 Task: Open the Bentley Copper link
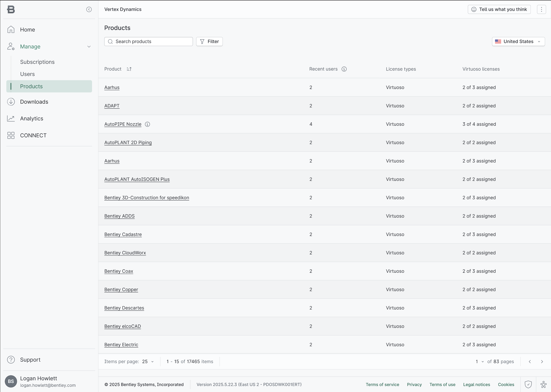click(x=121, y=289)
